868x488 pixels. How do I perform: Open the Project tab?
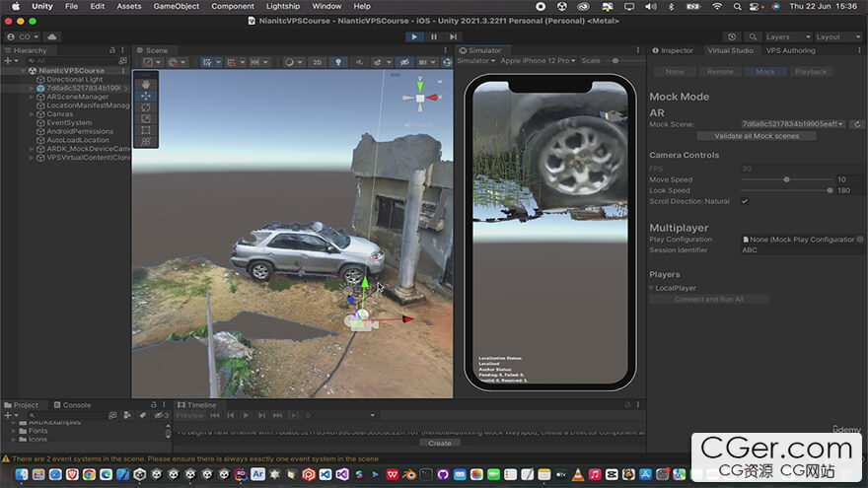point(22,405)
